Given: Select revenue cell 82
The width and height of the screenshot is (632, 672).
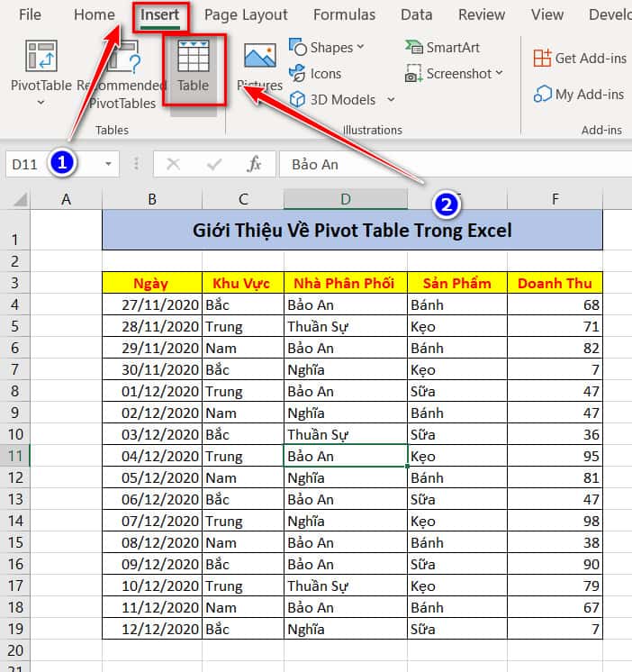Looking at the screenshot, I should pos(555,348).
